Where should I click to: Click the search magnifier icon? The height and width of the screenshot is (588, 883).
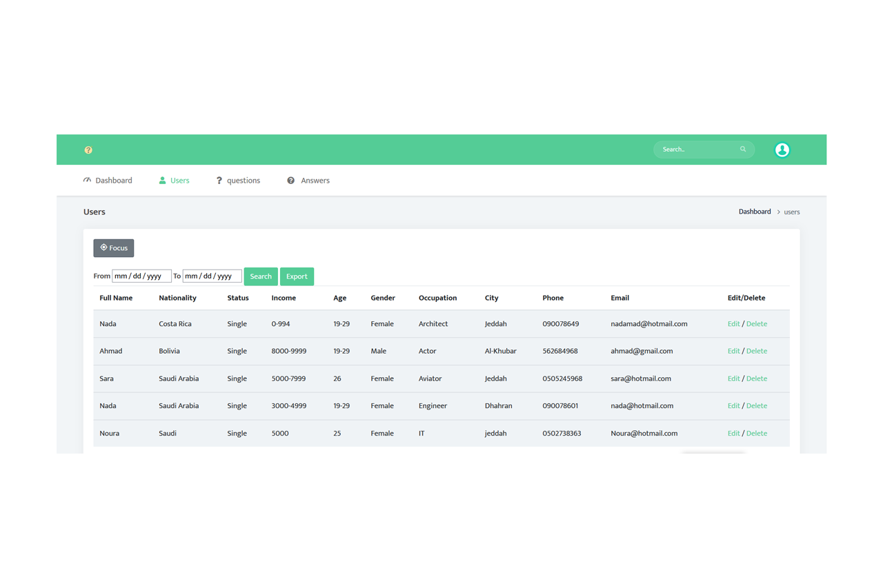tap(743, 149)
